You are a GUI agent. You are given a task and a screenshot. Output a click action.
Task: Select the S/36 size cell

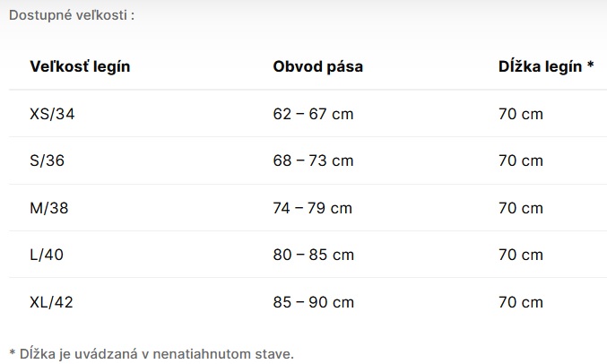point(47,161)
